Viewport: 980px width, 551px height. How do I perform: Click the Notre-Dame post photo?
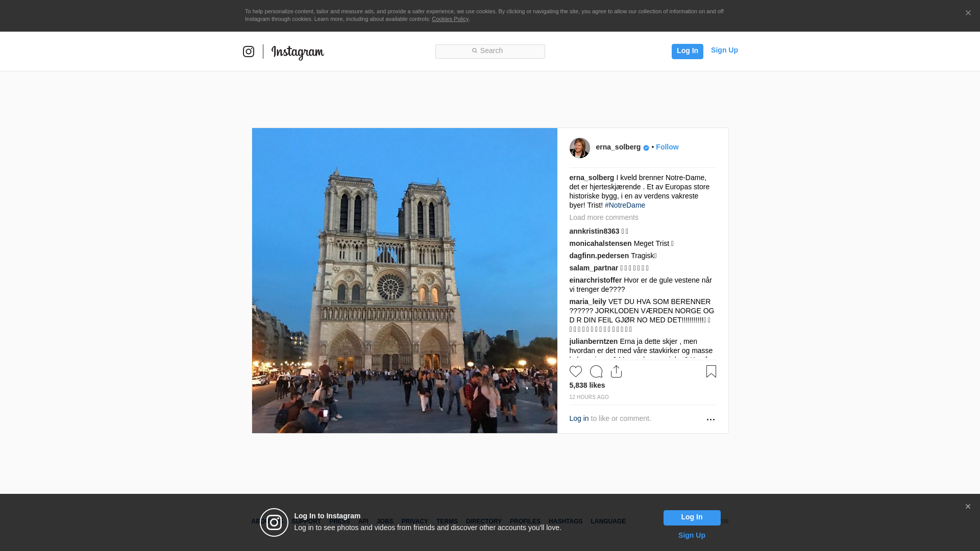pyautogui.click(x=404, y=281)
